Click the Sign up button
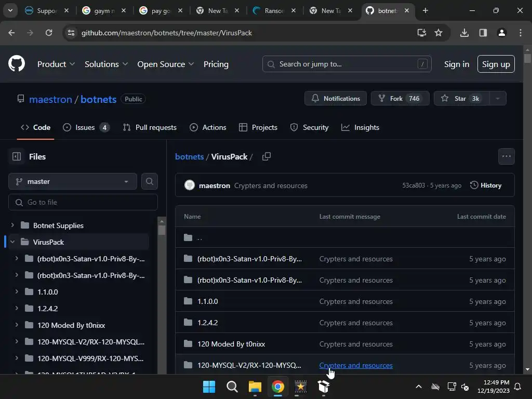Image resolution: width=532 pixels, height=399 pixels. coord(496,64)
